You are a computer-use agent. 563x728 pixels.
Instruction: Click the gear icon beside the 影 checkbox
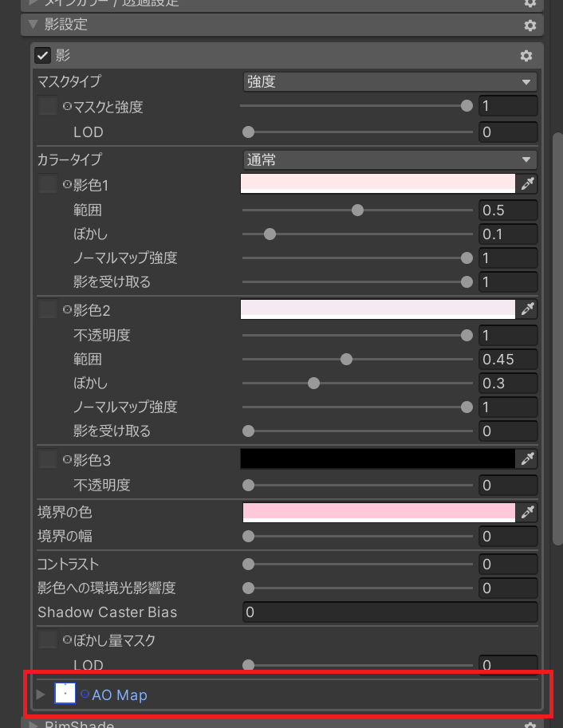(x=525, y=55)
